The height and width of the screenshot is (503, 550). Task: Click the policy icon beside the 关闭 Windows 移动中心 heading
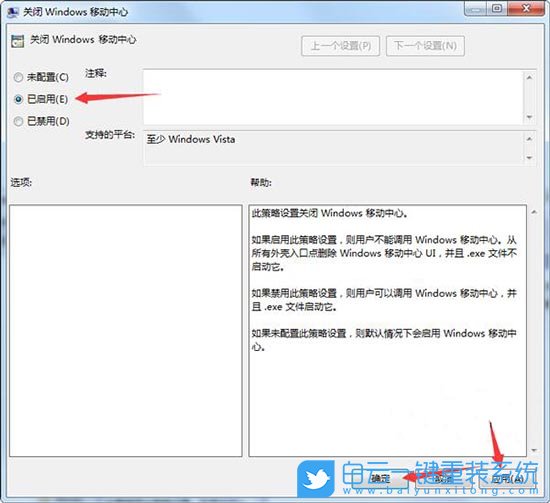click(x=18, y=41)
